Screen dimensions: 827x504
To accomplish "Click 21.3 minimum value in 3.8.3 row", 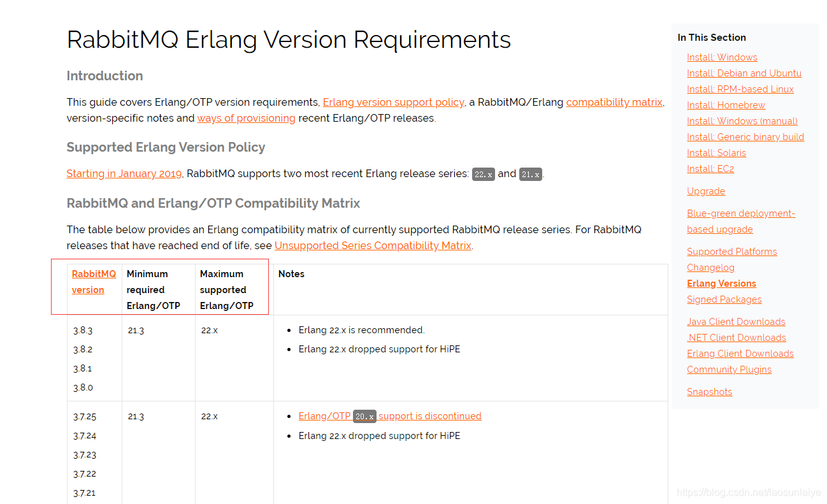I will point(136,330).
